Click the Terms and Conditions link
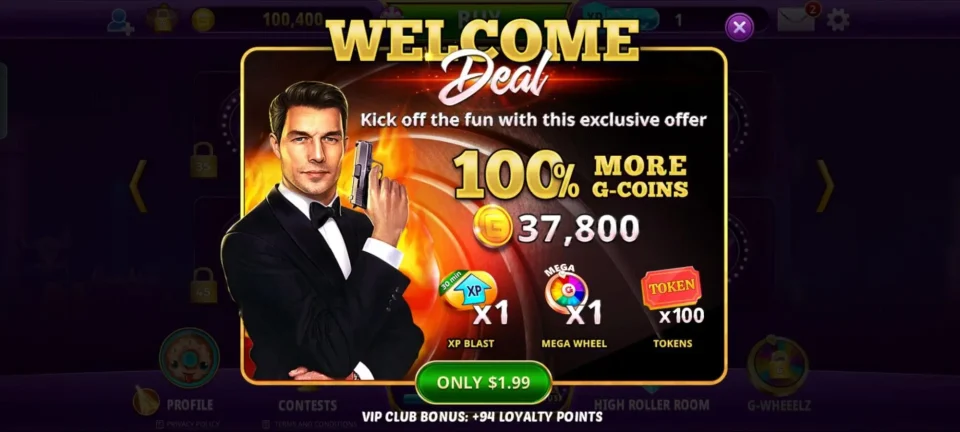This screenshot has width=960, height=432. click(310, 424)
